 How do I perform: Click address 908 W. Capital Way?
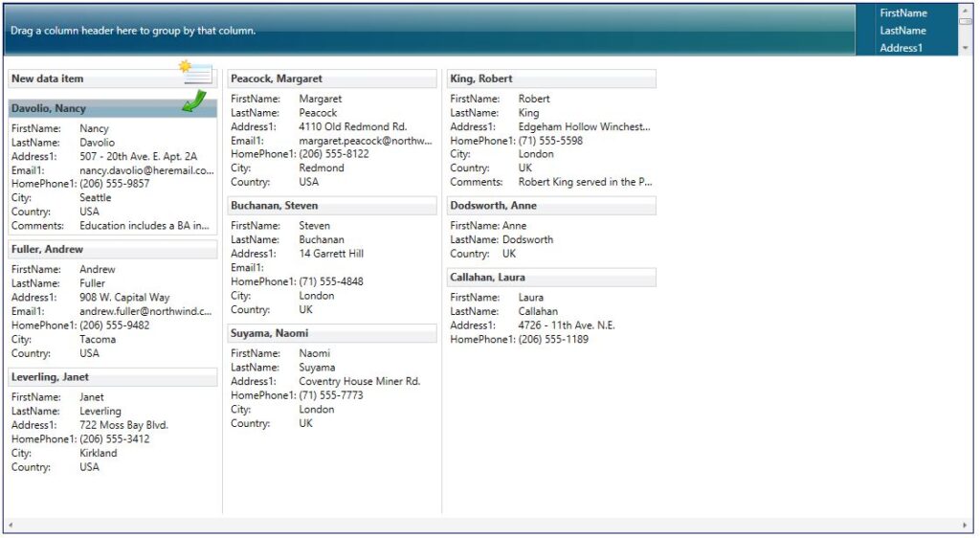pyautogui.click(x=124, y=298)
